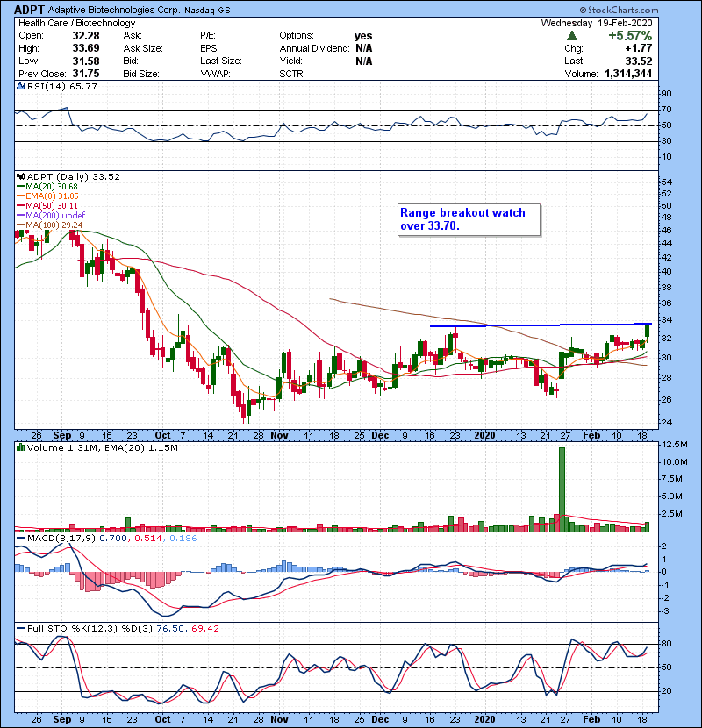Click the SCTR label
702x728 pixels.
[x=292, y=74]
